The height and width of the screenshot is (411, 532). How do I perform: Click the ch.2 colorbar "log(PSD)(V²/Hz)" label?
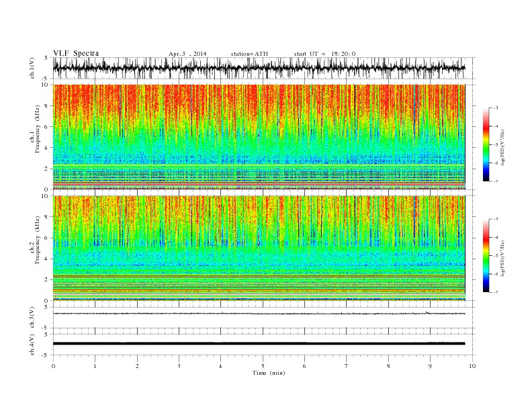click(503, 258)
